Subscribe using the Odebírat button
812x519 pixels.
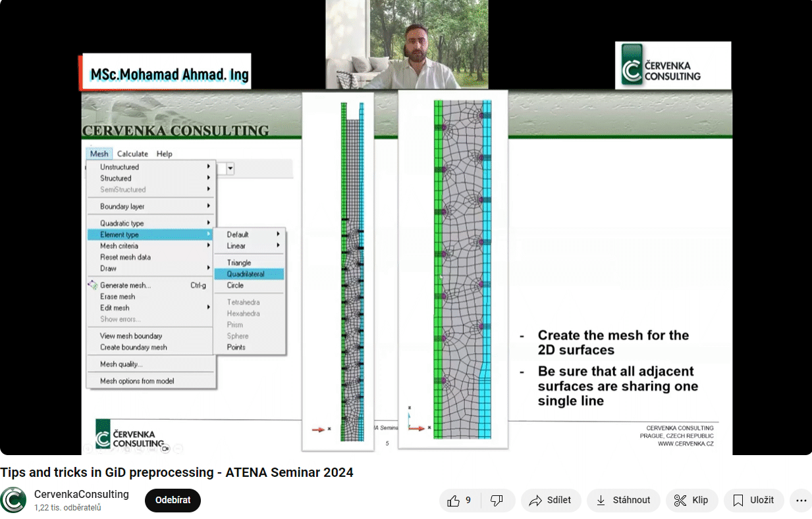click(x=173, y=501)
